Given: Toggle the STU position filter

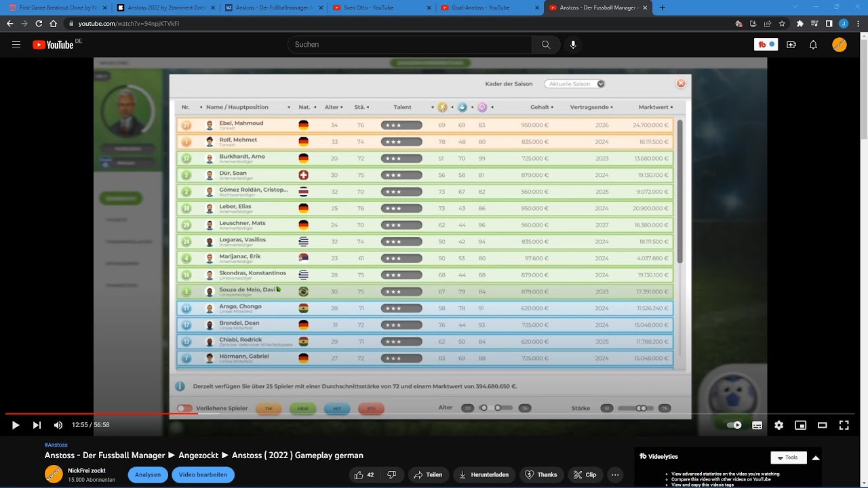Looking at the screenshot, I should pyautogui.click(x=371, y=409).
